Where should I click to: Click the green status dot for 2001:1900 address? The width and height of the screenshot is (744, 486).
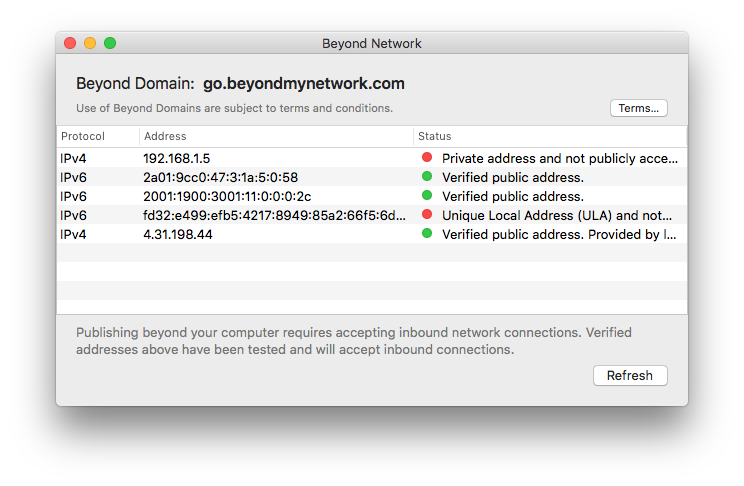pos(427,195)
